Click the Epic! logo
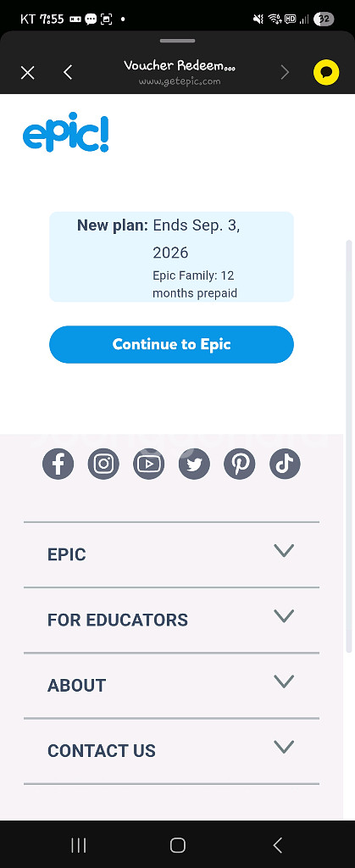Image resolution: width=355 pixels, height=868 pixels. [66, 133]
